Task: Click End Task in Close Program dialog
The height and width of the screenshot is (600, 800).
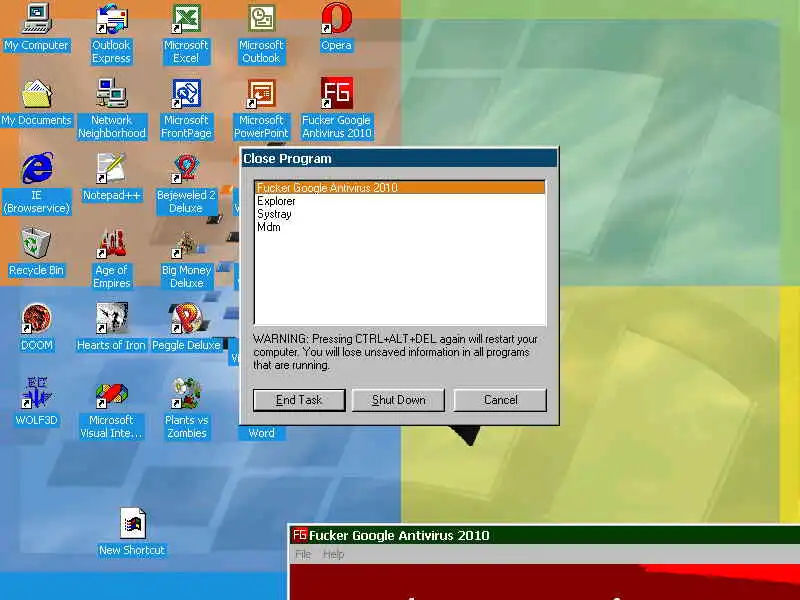Action: [299, 400]
